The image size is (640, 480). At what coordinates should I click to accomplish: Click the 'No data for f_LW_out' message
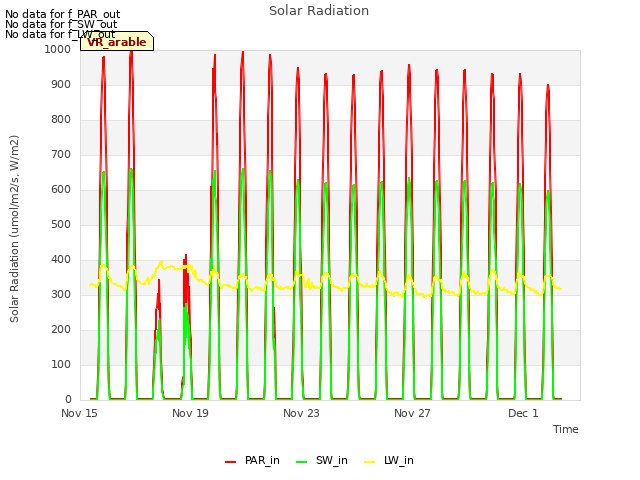click(x=60, y=34)
